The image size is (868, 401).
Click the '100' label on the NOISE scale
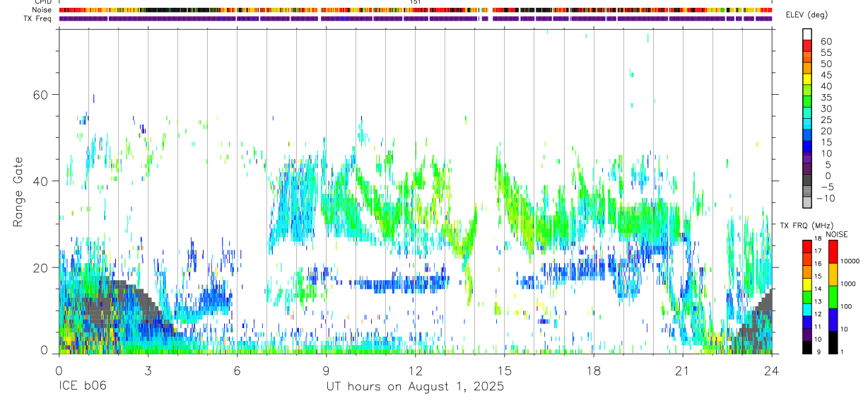pos(845,307)
